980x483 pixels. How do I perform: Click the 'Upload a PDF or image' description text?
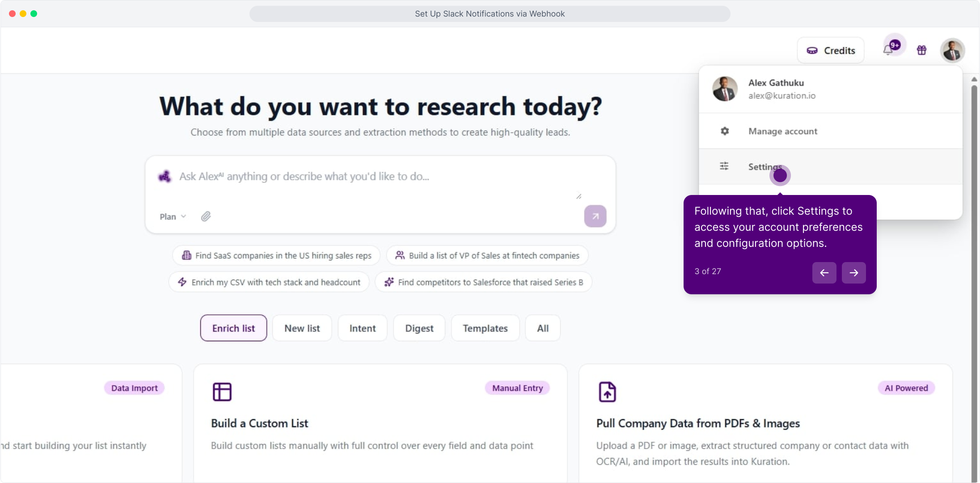tap(752, 453)
